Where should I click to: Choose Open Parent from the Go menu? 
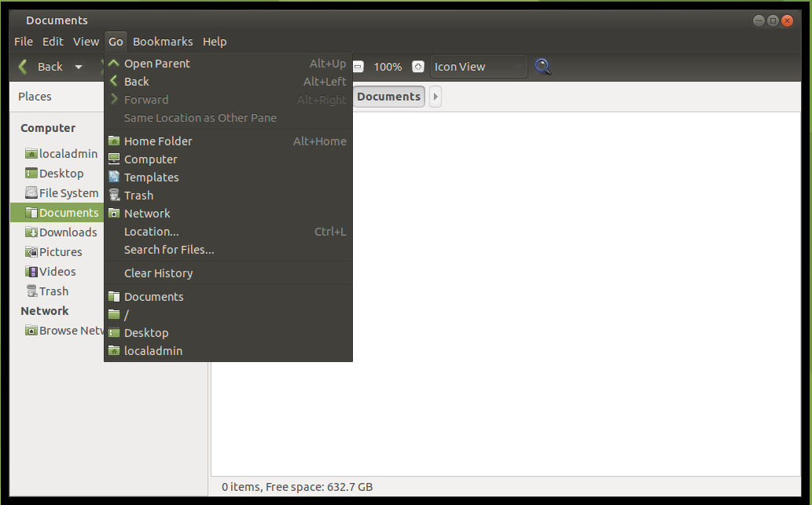coord(157,64)
